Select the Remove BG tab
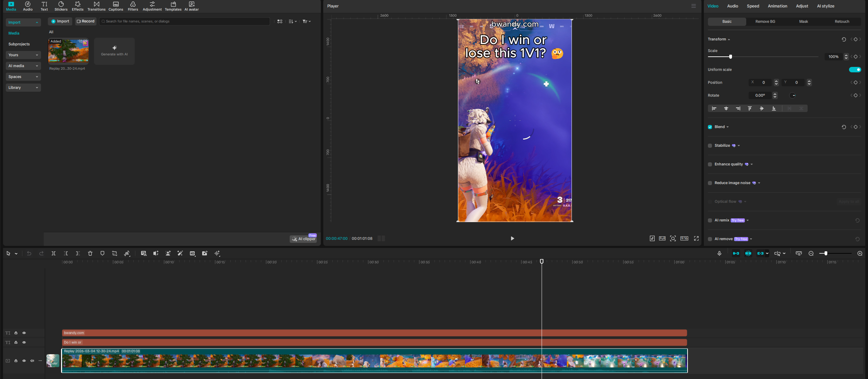The height and width of the screenshot is (379, 868). (x=765, y=21)
